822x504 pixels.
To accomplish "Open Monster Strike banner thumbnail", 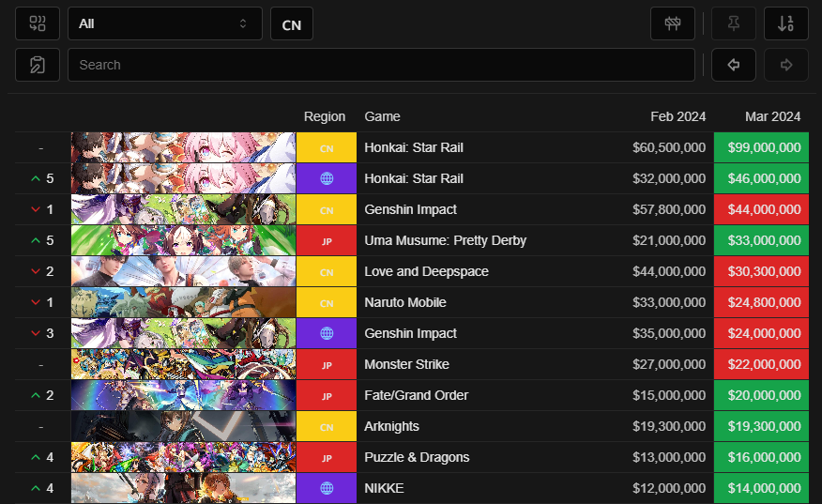I will (x=184, y=364).
